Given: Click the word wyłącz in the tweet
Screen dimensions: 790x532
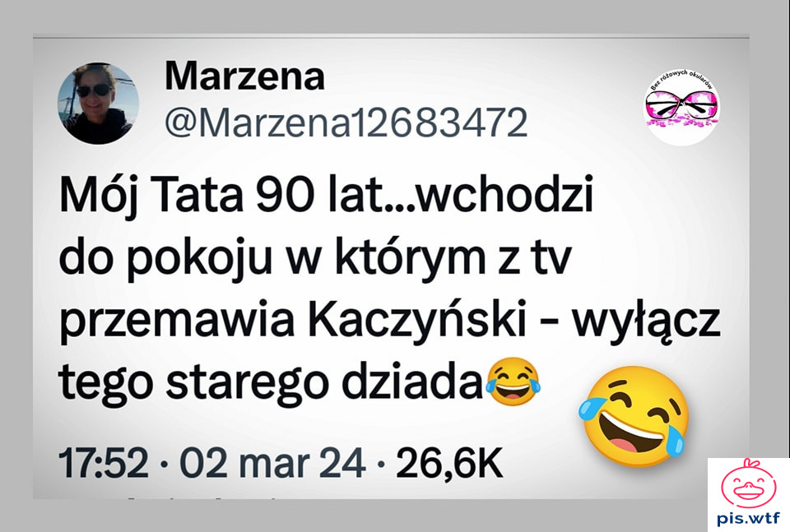Looking at the screenshot, I should click(x=645, y=322).
